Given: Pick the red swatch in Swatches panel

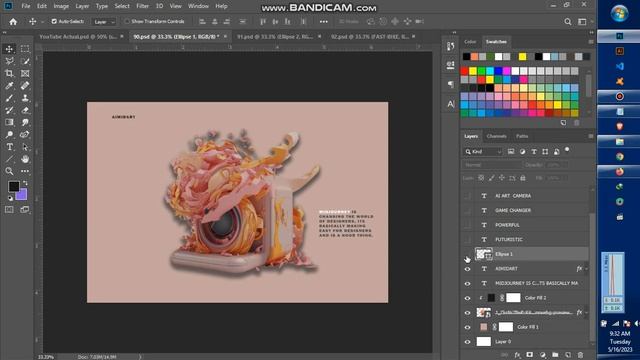Looking at the screenshot, I should coord(464,71).
